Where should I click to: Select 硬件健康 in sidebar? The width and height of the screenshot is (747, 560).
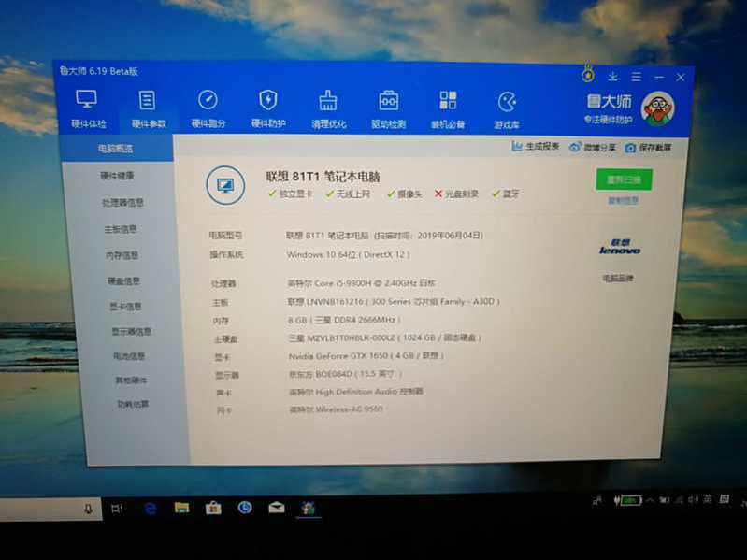[117, 176]
